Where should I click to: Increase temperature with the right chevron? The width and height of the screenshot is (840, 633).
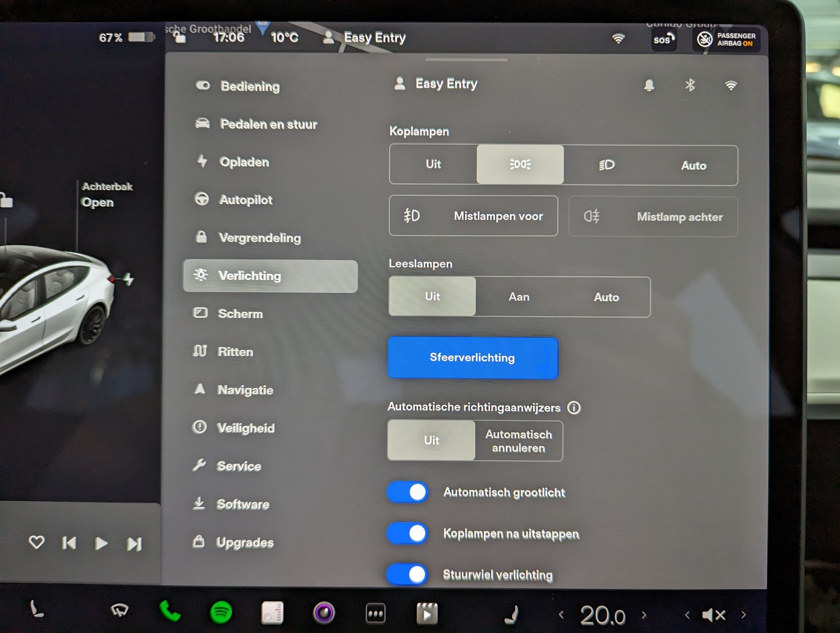click(x=644, y=615)
